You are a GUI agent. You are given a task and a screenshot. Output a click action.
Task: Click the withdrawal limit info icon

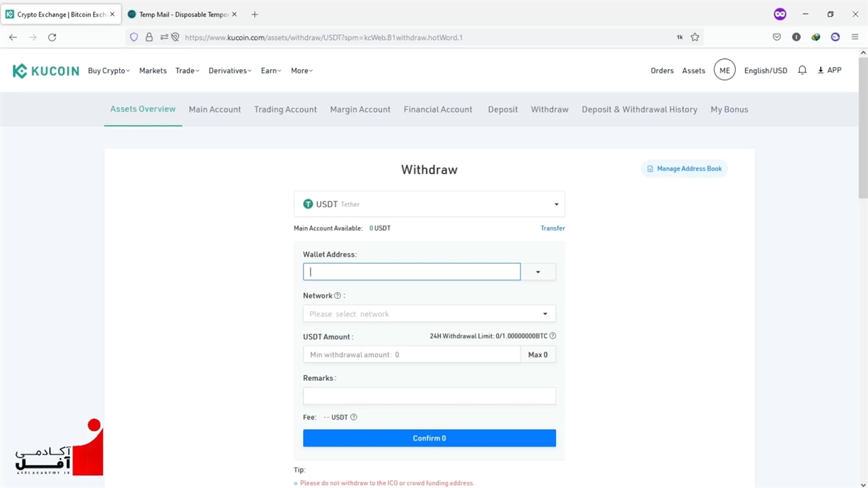tap(553, 336)
